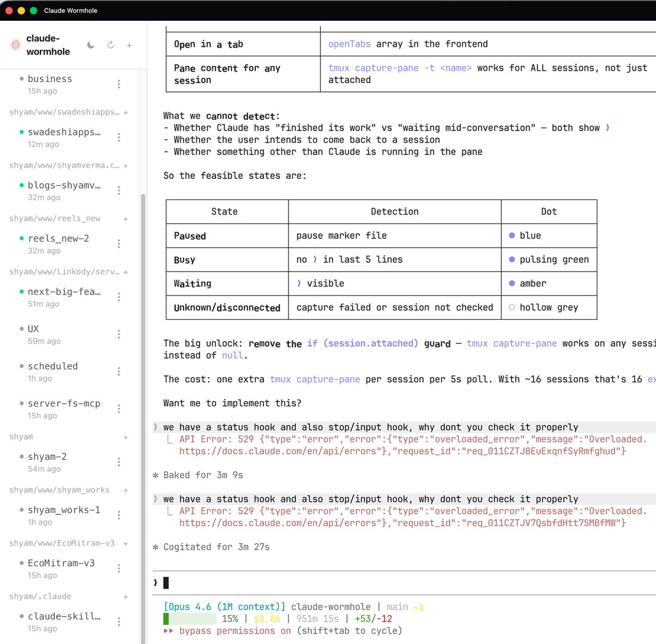Focus the terminal prompt input line
Image resolution: width=656 pixels, height=644 pixels.
point(405,583)
